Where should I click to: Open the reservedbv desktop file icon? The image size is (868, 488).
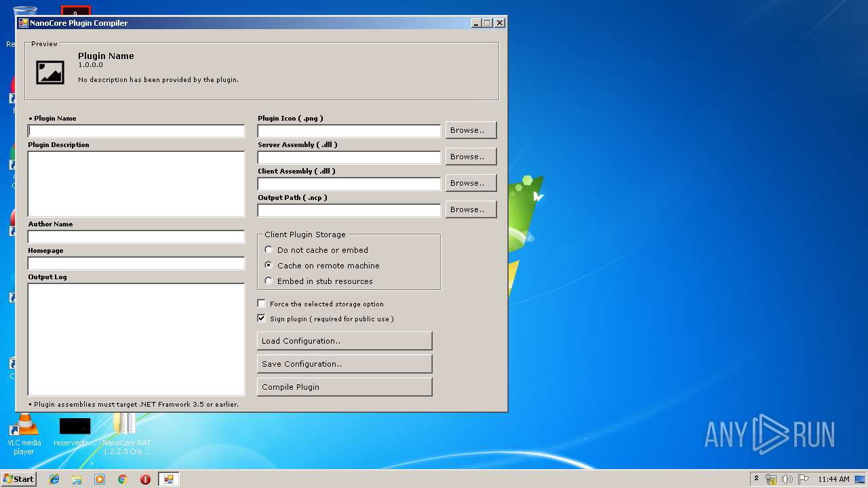click(x=75, y=432)
